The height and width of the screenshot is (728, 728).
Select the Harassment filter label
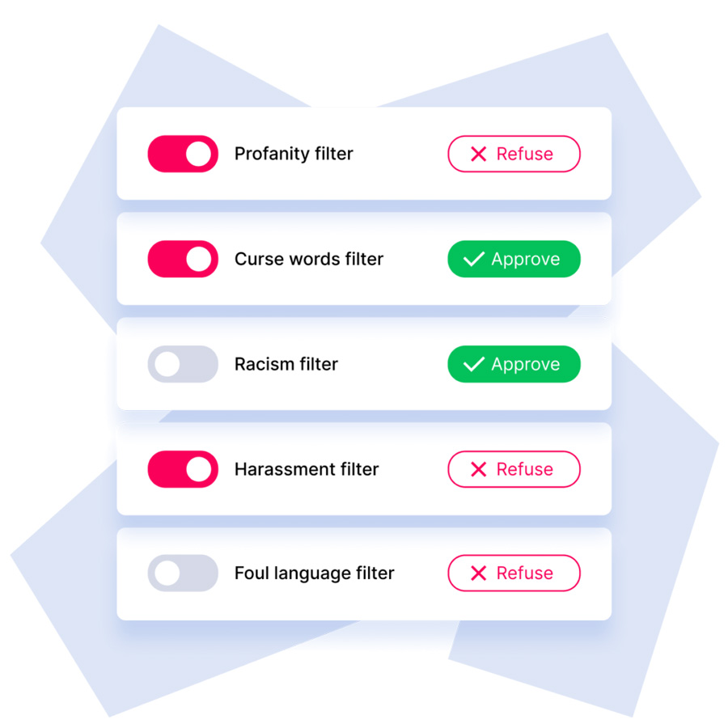coord(307,469)
